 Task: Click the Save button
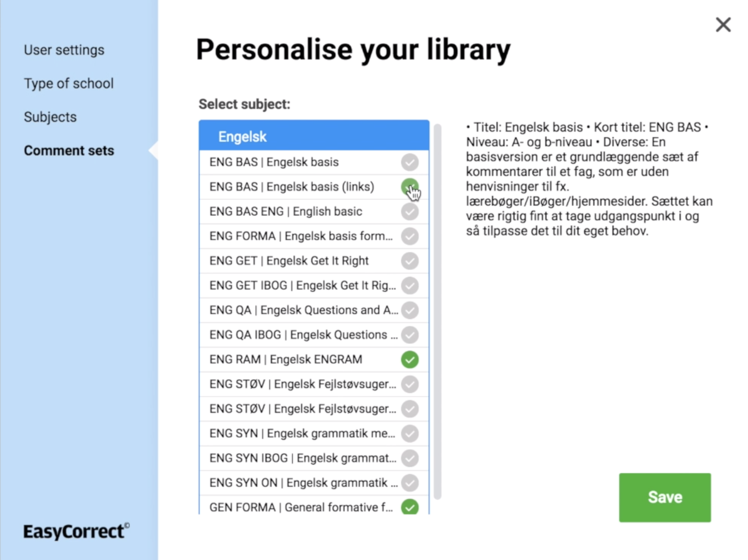pyautogui.click(x=665, y=497)
